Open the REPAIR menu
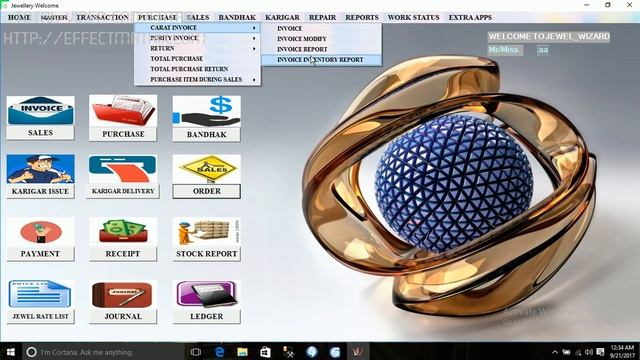Viewport: 640px width, 360px height. pyautogui.click(x=322, y=18)
